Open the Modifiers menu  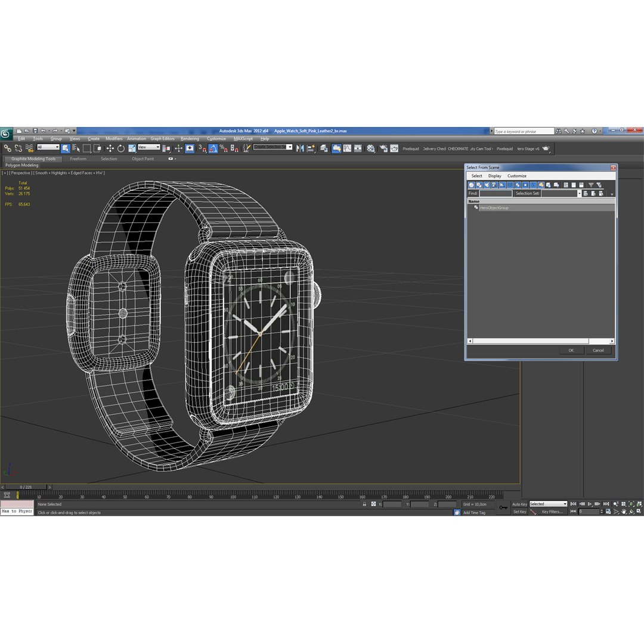[114, 139]
